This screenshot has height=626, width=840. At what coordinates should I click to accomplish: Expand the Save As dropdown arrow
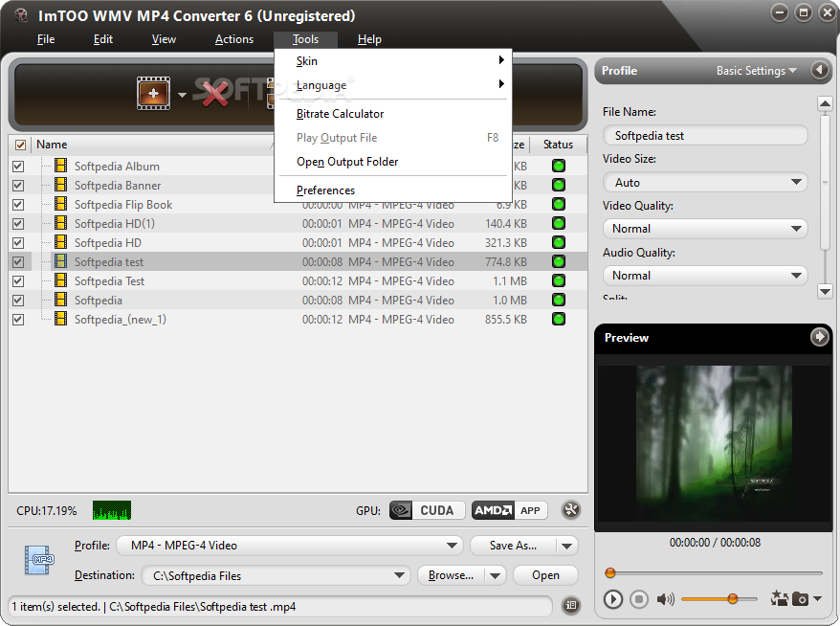click(566, 547)
